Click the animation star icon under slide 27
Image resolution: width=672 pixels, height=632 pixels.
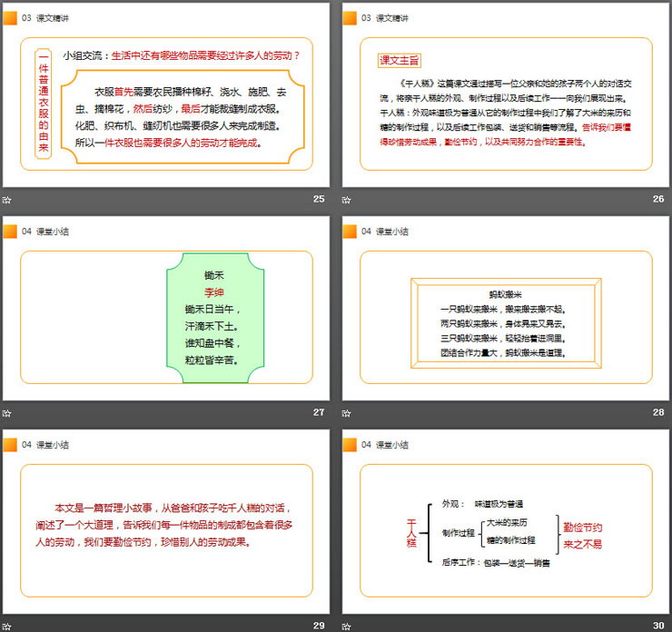[7, 412]
